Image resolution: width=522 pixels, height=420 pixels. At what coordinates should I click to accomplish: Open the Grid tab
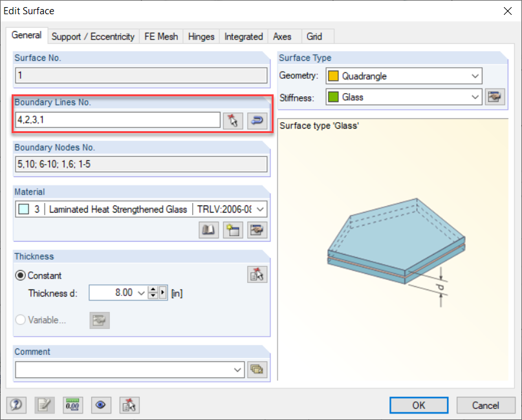pyautogui.click(x=314, y=37)
